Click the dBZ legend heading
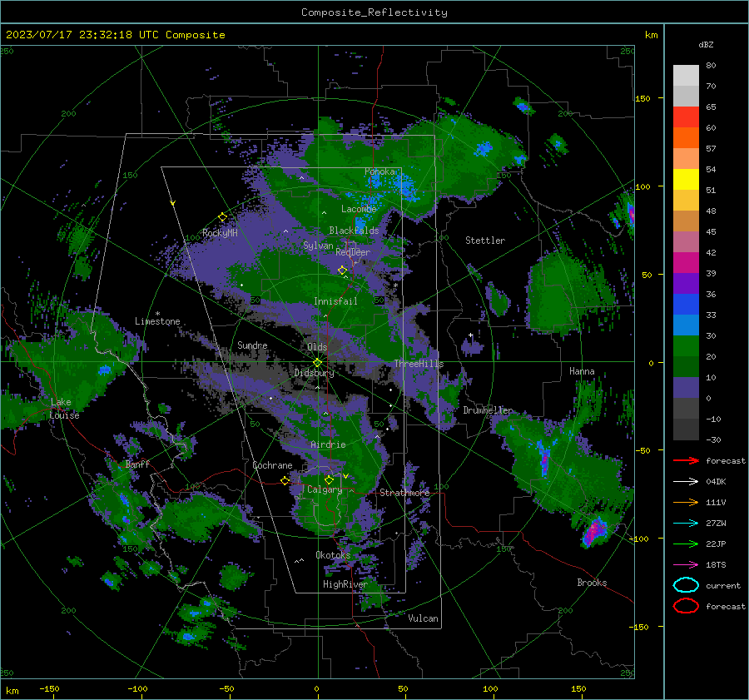The width and height of the screenshot is (749, 700). tap(706, 44)
